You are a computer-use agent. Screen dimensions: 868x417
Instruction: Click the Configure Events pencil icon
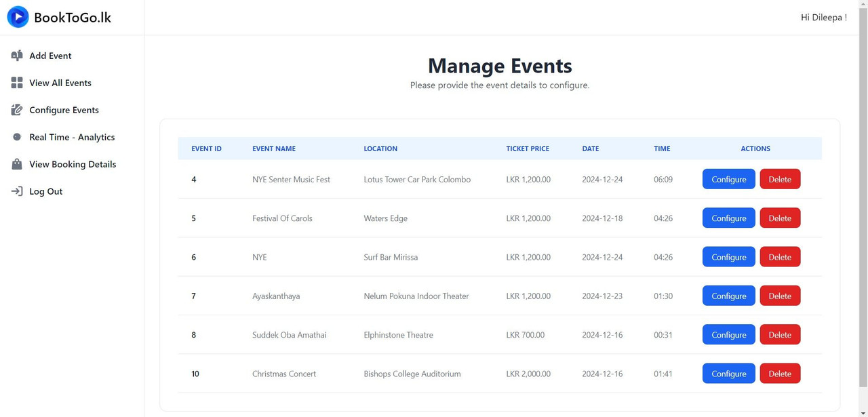(17, 110)
